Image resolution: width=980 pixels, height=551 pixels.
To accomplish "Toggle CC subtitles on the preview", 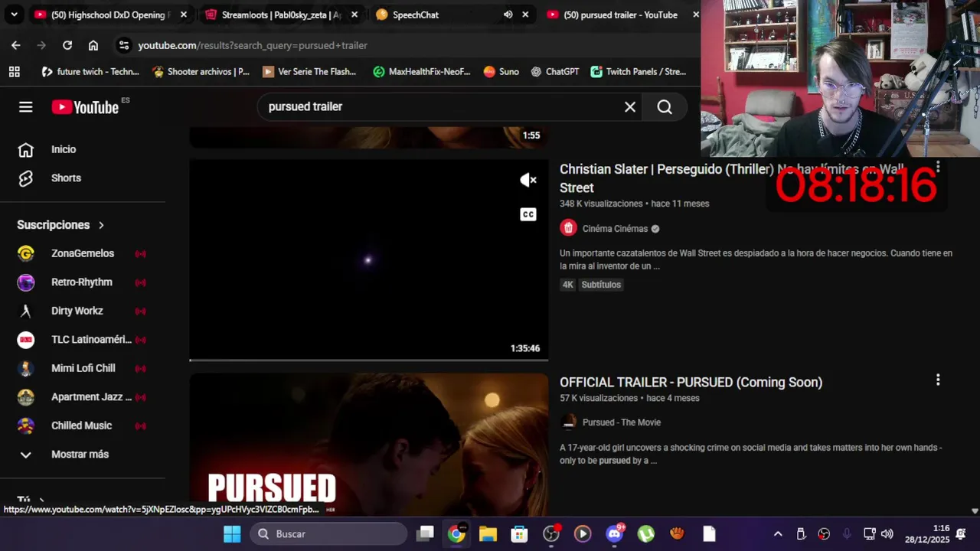I will click(528, 214).
